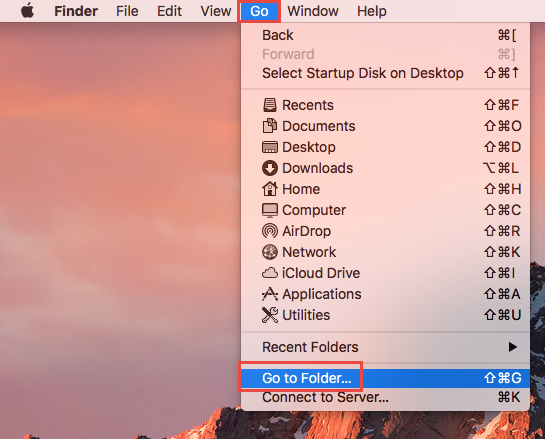Select the Desktop menu entry
This screenshot has width=545, height=439.
385,147
